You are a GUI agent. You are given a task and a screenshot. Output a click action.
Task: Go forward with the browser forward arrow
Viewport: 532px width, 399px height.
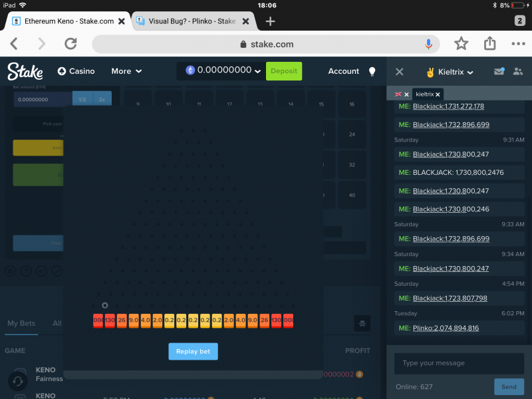(x=41, y=44)
